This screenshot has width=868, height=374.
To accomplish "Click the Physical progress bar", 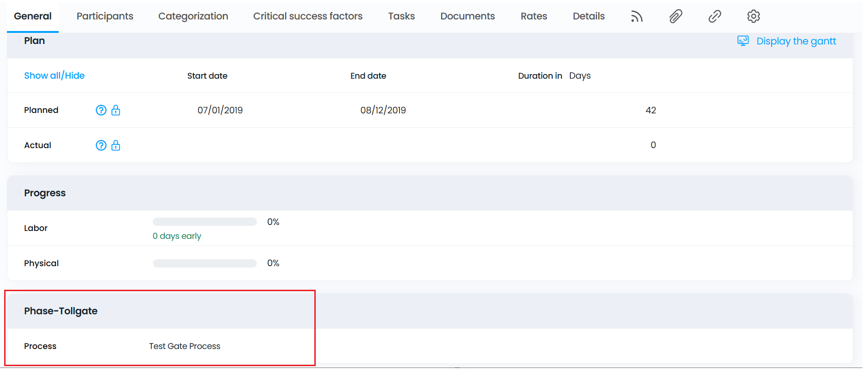I will 205,263.
